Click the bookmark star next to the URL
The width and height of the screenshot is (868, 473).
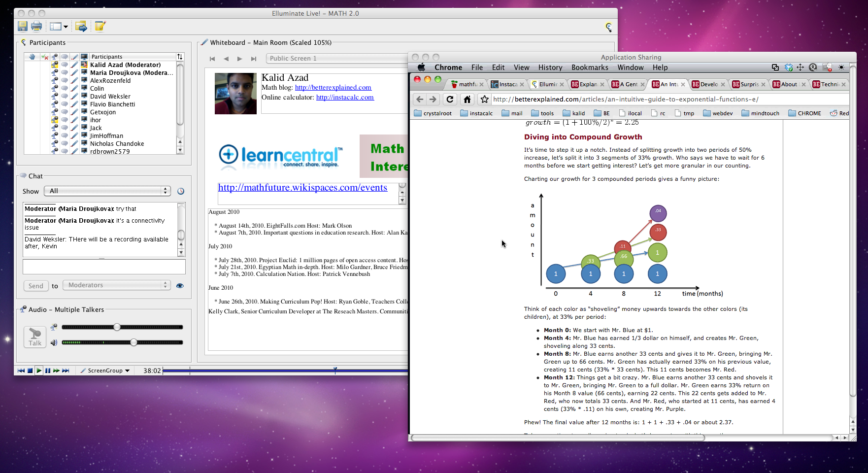tap(485, 99)
